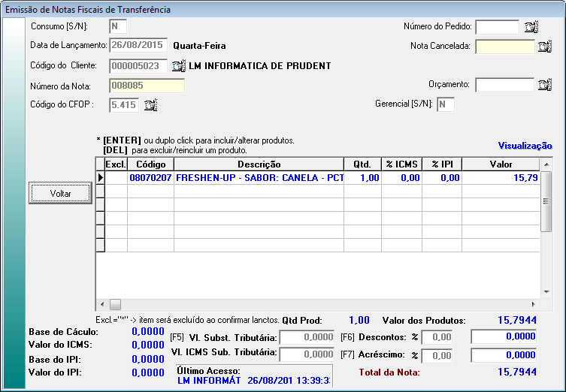
Task: Open lookup icon next to Número do Pedido
Action: (531, 27)
